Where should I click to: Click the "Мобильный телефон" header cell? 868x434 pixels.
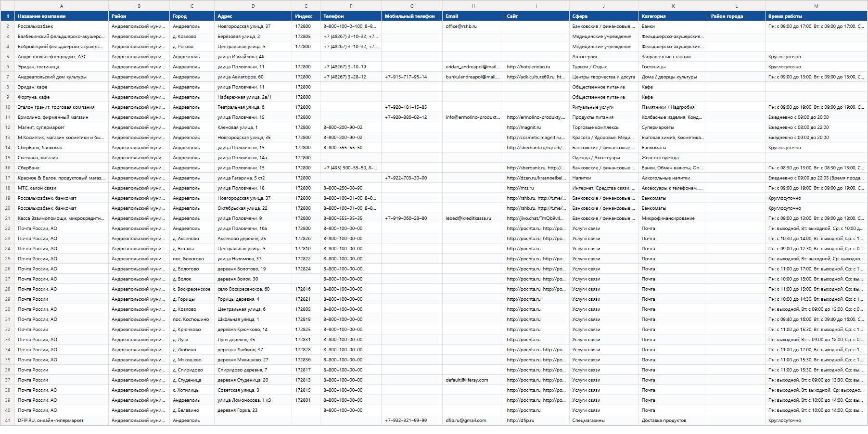[x=412, y=16]
